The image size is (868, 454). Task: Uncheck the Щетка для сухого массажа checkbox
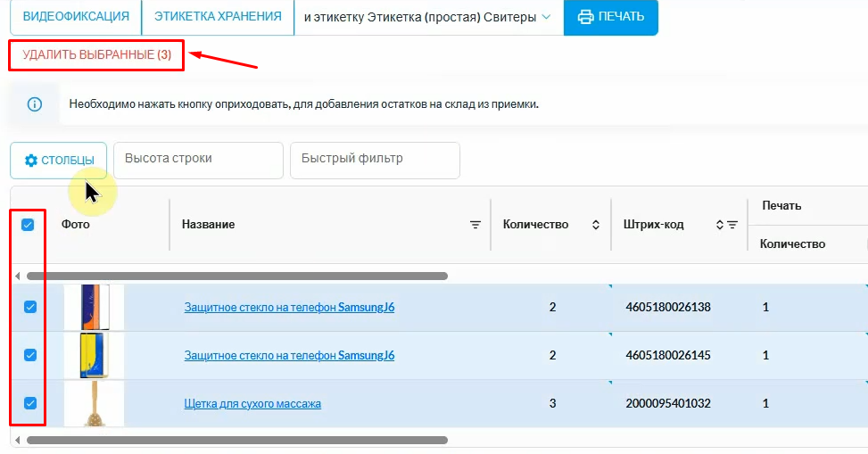tap(30, 403)
